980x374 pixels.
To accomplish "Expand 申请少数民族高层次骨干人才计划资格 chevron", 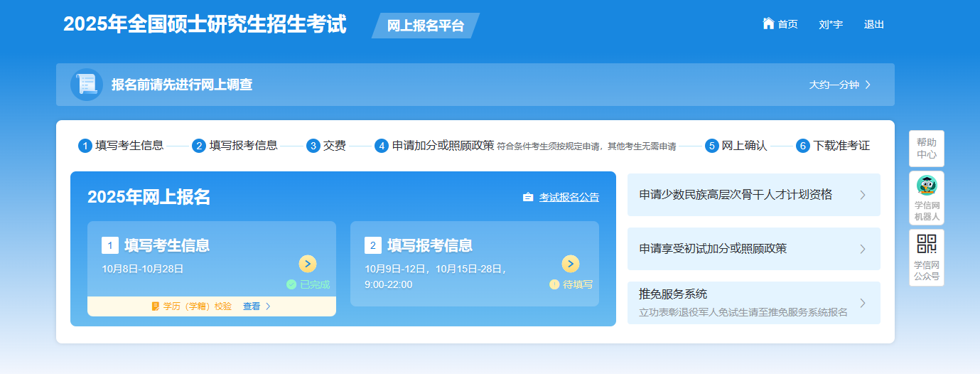I will click(x=863, y=195).
